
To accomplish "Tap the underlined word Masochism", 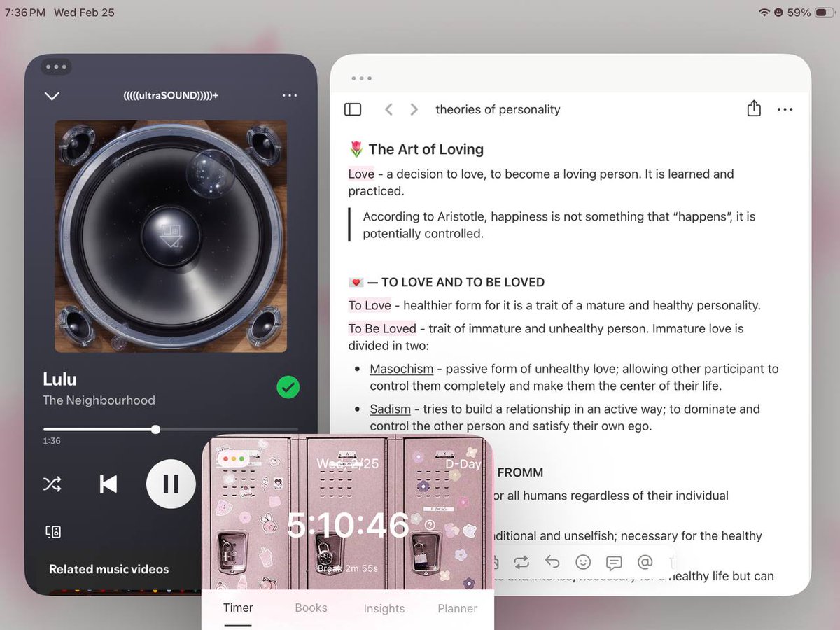I will (402, 369).
